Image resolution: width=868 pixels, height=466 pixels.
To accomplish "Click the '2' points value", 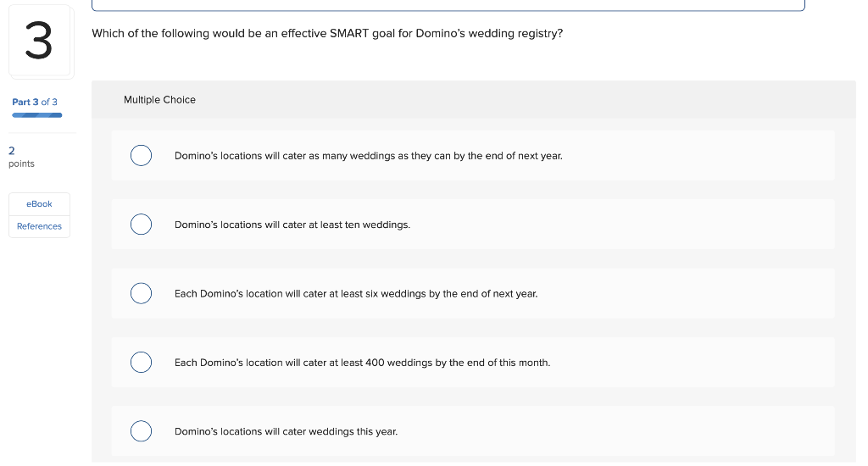I will (x=12, y=151).
